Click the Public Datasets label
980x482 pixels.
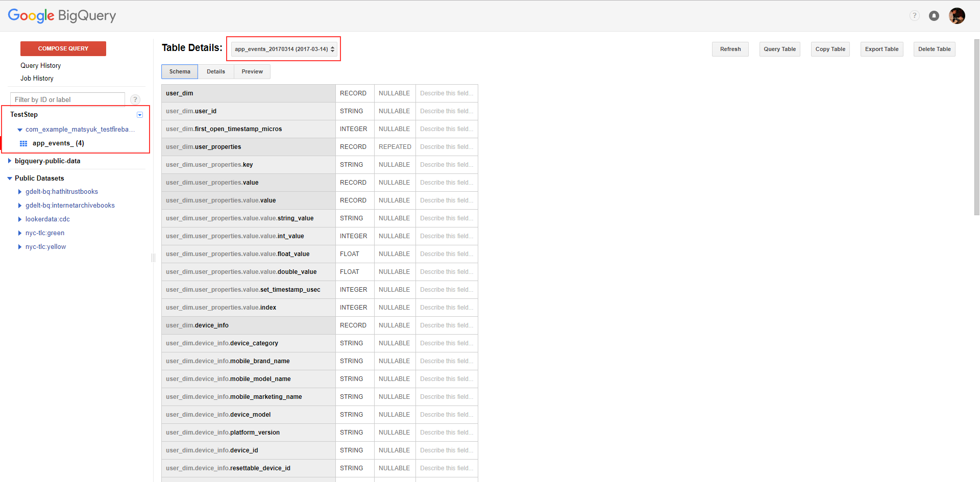click(x=39, y=179)
